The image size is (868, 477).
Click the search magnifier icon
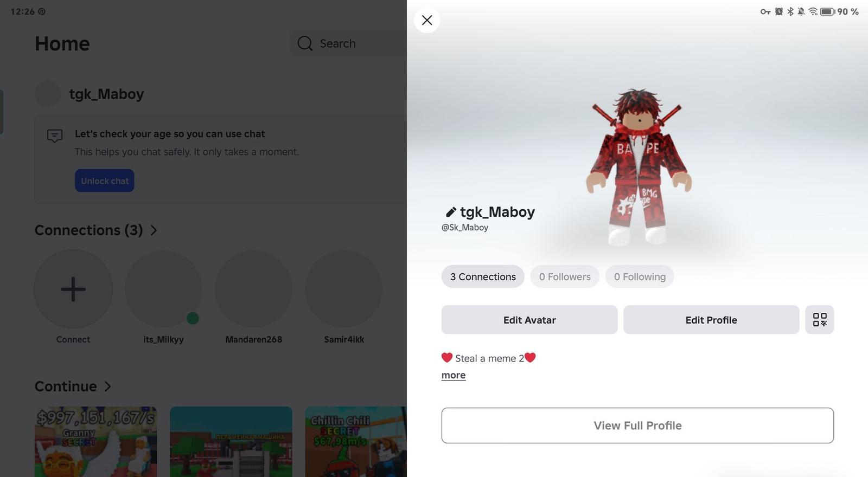pos(305,43)
